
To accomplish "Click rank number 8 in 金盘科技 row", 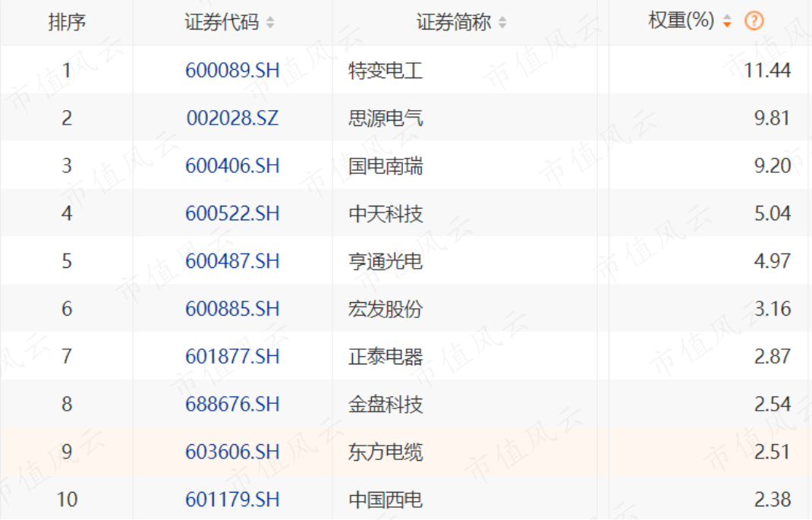I will pyautogui.click(x=67, y=404).
